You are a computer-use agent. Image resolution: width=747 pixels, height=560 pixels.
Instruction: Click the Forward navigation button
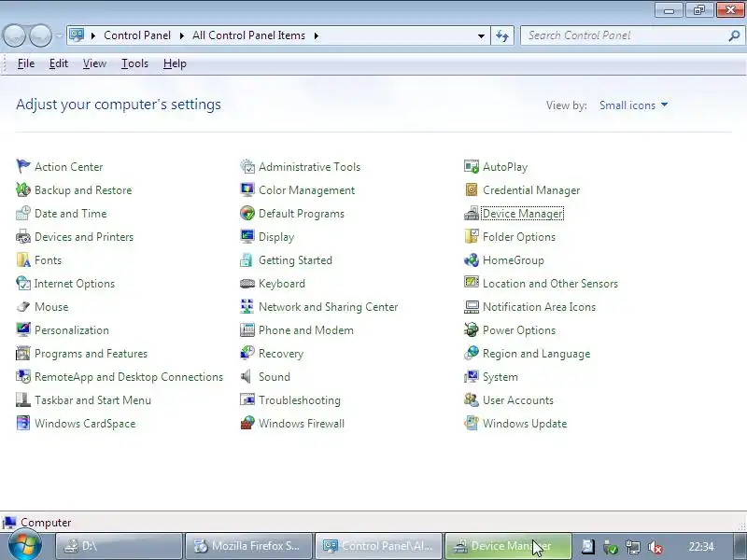point(40,35)
